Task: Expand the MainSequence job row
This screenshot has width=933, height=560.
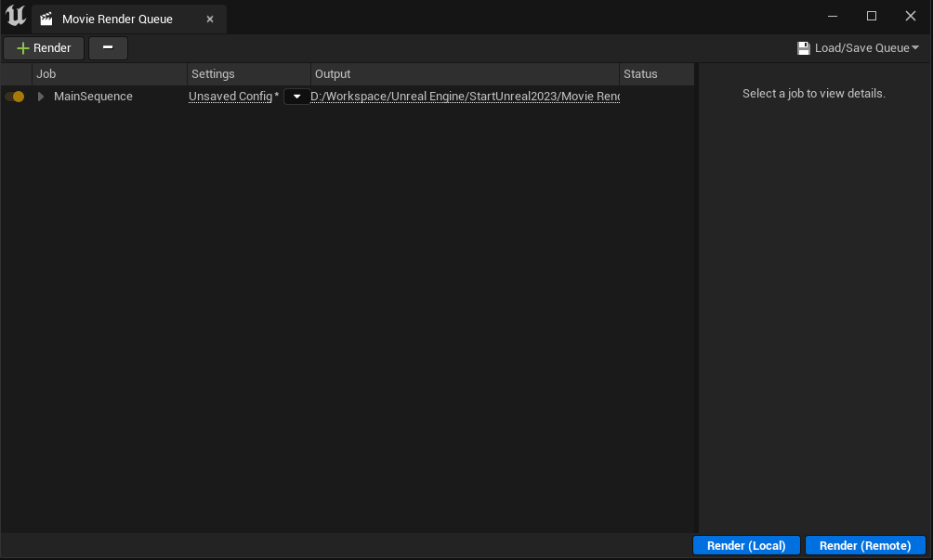Action: [41, 97]
